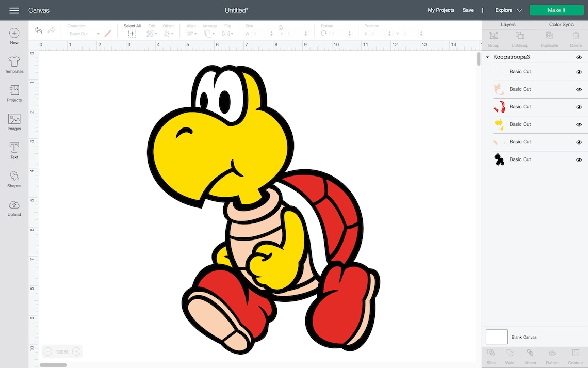
Task: Select the Text tool
Action: [x=14, y=150]
